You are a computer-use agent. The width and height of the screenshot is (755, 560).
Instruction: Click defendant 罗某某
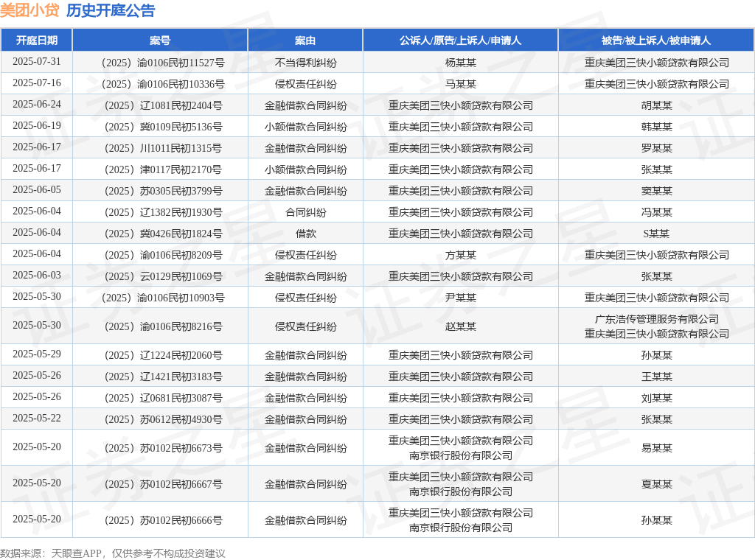[x=656, y=148]
